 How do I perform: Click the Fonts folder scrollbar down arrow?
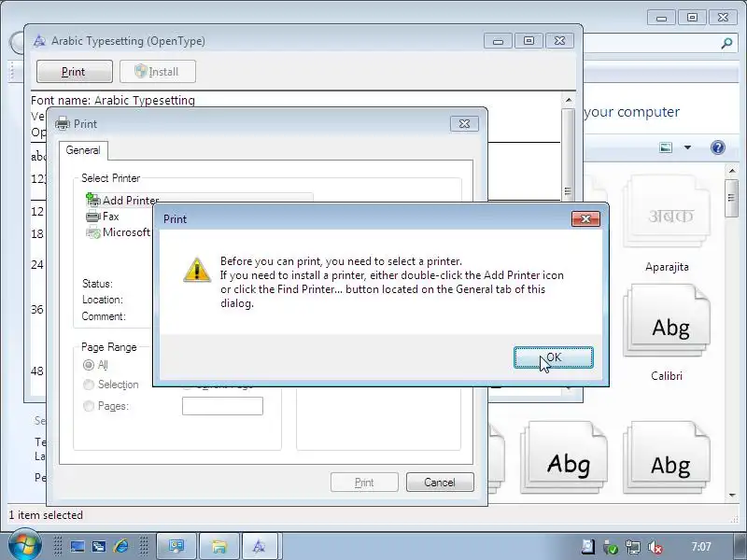pyautogui.click(x=732, y=496)
